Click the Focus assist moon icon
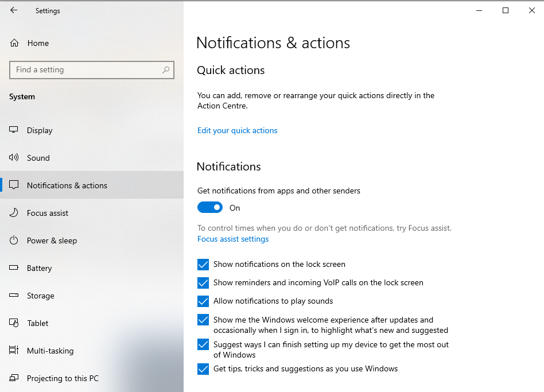 14,213
